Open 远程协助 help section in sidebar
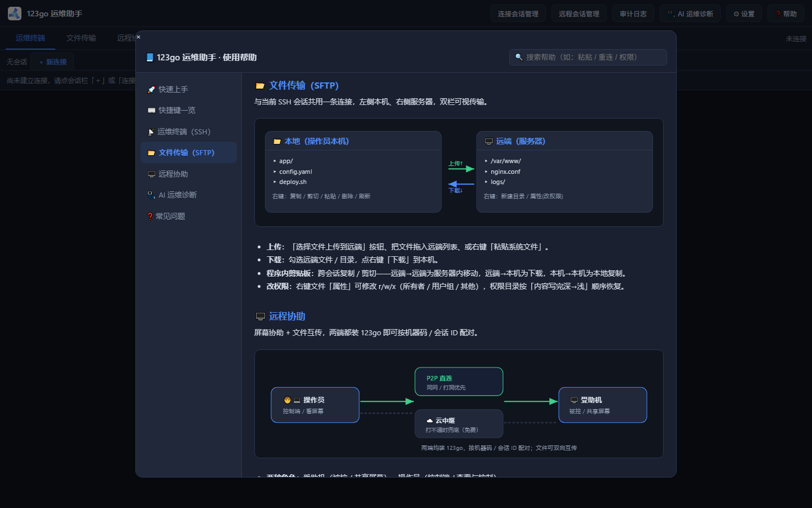Viewport: 812px width, 508px height. (188, 174)
